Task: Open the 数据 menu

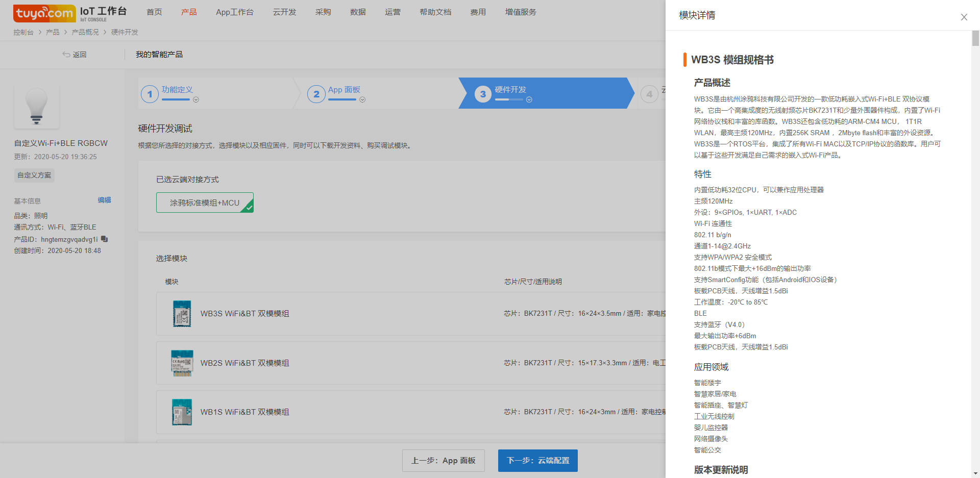Action: (x=358, y=12)
